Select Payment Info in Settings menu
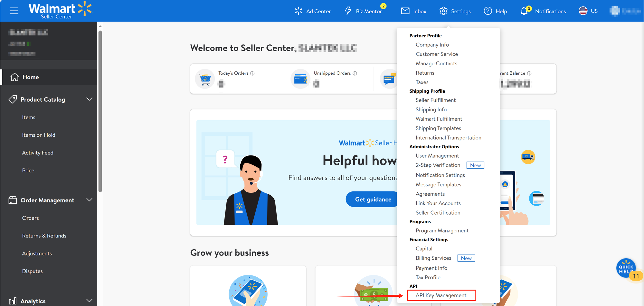The image size is (644, 306). tap(431, 268)
